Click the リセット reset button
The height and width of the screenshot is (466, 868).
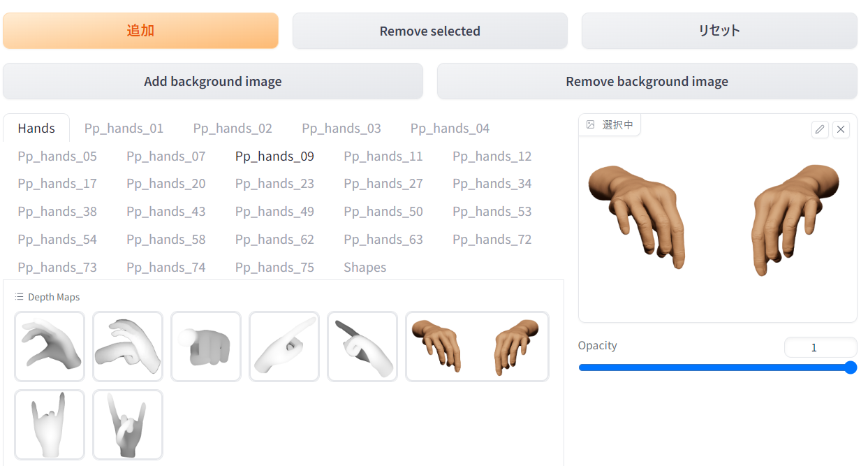click(719, 31)
